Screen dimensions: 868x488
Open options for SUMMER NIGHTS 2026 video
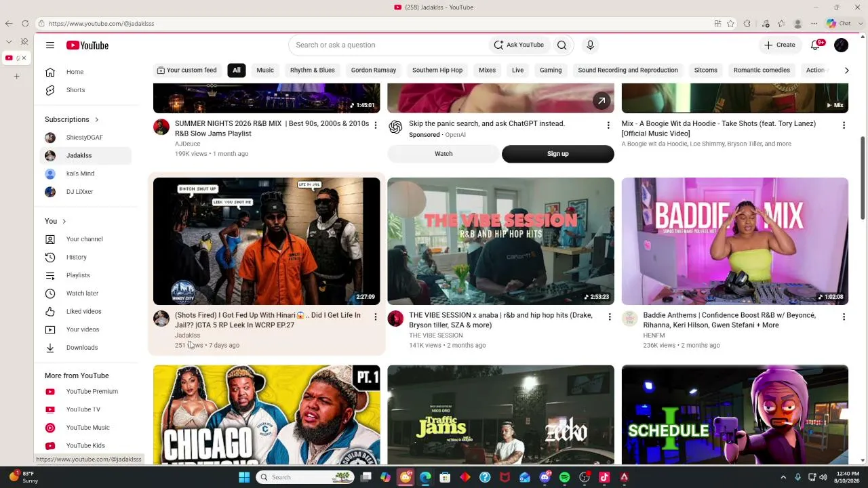[x=375, y=125]
